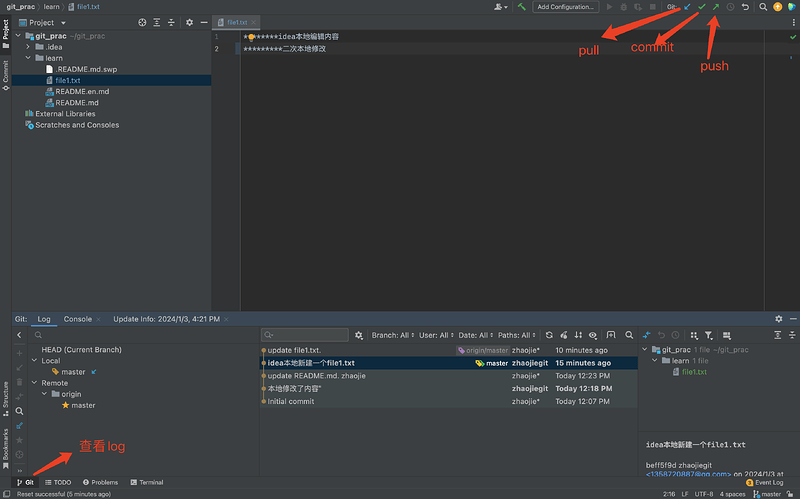Click the commit author email link
This screenshot has width=800, height=499.
click(x=688, y=475)
